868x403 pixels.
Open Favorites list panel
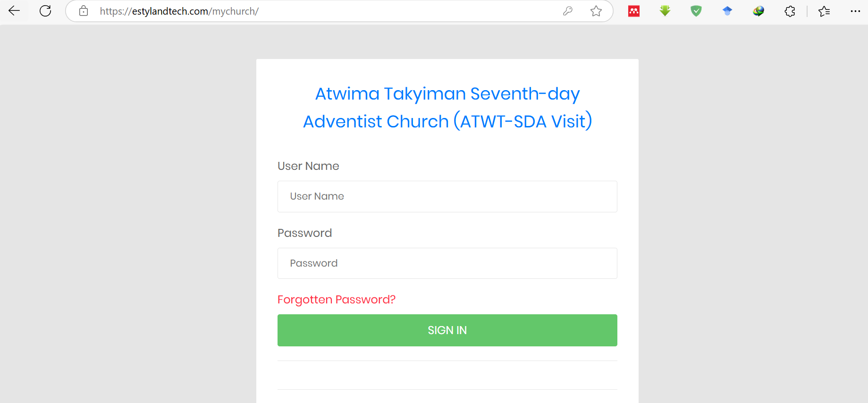[x=824, y=11]
